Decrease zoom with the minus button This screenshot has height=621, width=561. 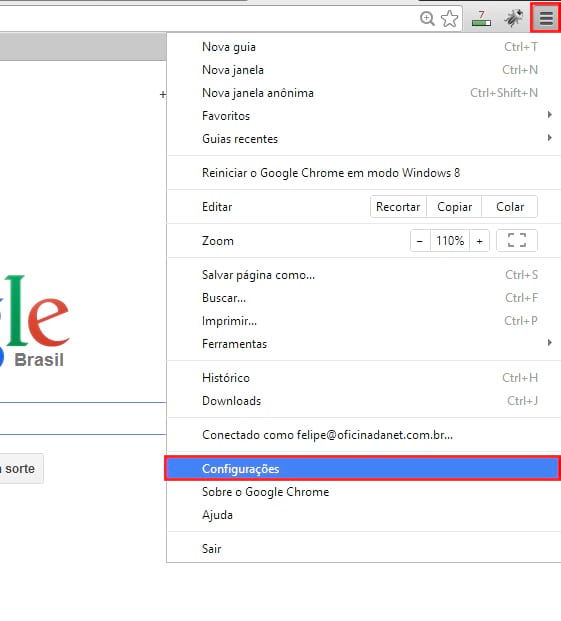tap(420, 240)
